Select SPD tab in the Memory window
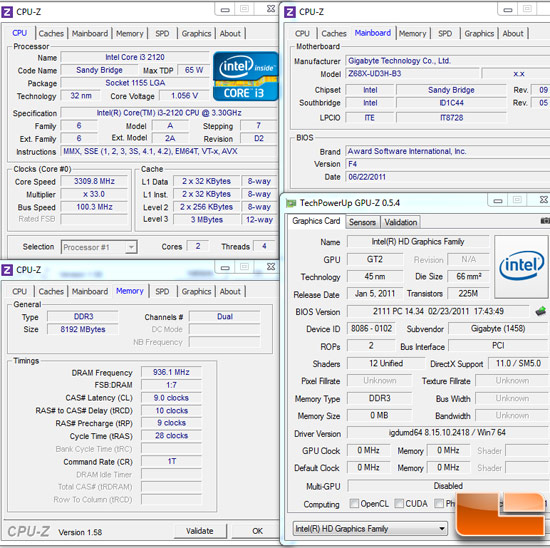 coord(162,292)
